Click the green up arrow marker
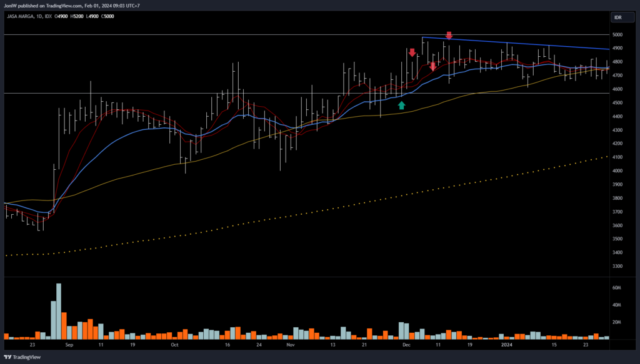 pos(402,106)
